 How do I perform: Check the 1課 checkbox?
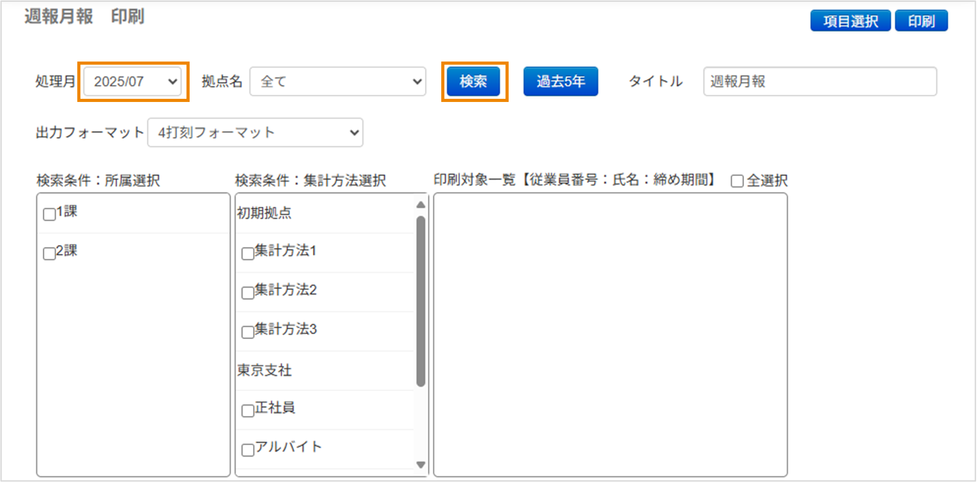pyautogui.click(x=49, y=215)
